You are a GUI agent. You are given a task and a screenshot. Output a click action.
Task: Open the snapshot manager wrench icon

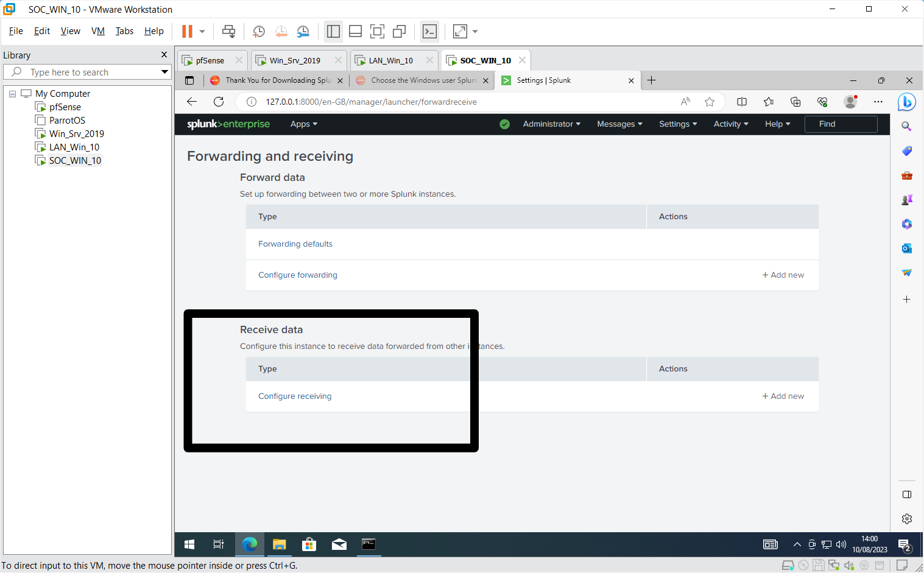303,31
